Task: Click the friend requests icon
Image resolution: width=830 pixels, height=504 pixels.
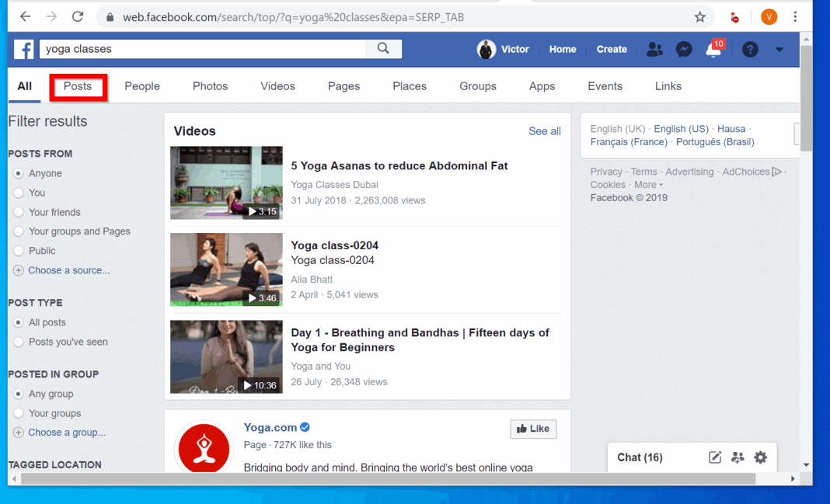Action: [654, 49]
